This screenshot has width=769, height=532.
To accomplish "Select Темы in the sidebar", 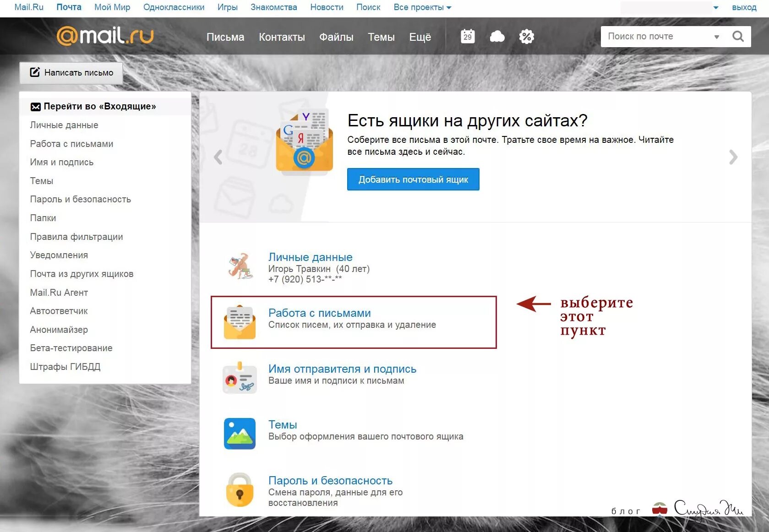I will (41, 181).
